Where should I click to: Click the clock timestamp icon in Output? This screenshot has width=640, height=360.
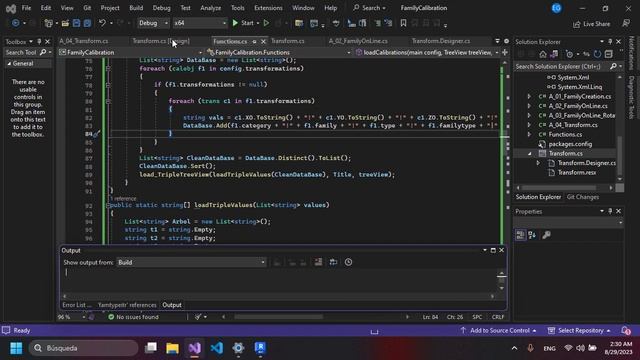(348, 262)
